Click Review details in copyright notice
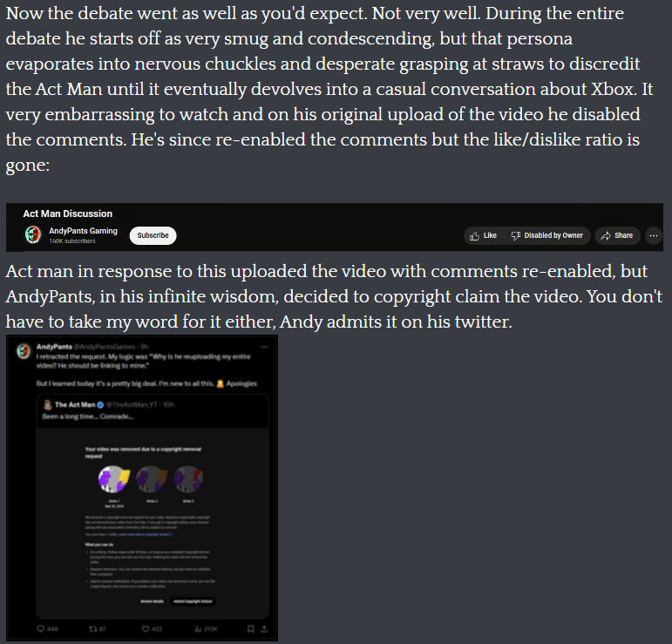Screen dimensions: 672x644 (x=153, y=601)
